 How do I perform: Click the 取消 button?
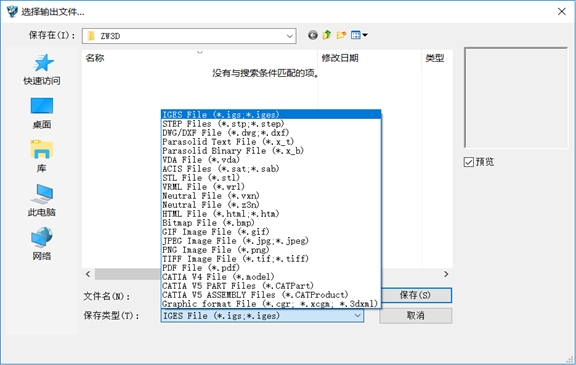tap(415, 316)
